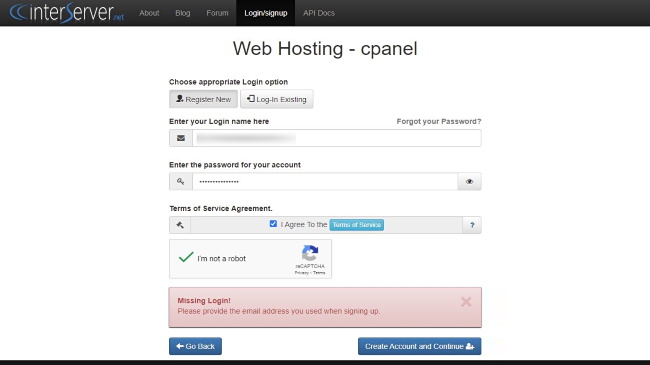Click the Forgot your Password link

439,122
